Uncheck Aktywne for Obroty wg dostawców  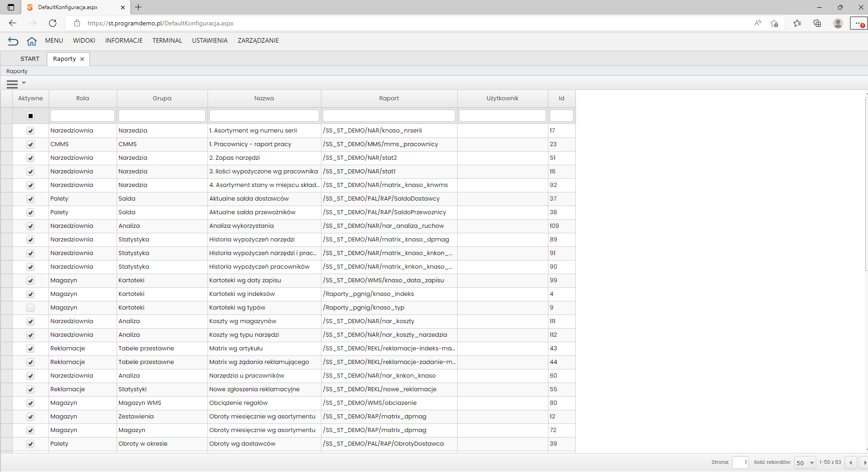pos(30,444)
